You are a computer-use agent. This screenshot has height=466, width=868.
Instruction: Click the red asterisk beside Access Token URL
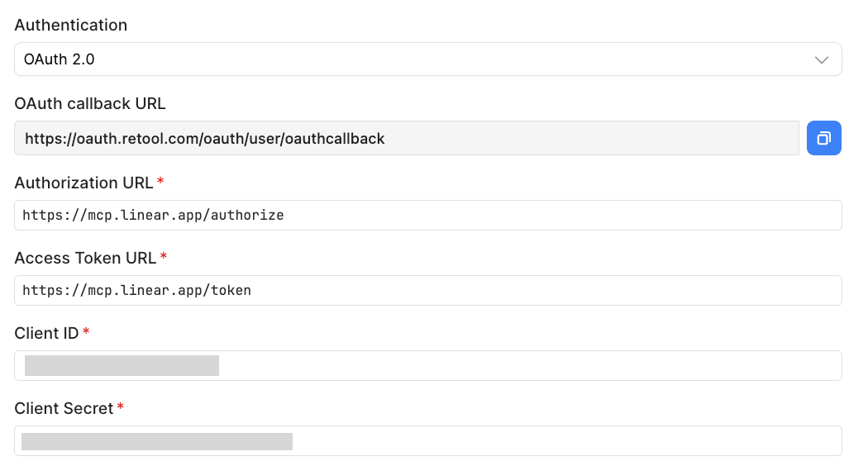pyautogui.click(x=164, y=258)
